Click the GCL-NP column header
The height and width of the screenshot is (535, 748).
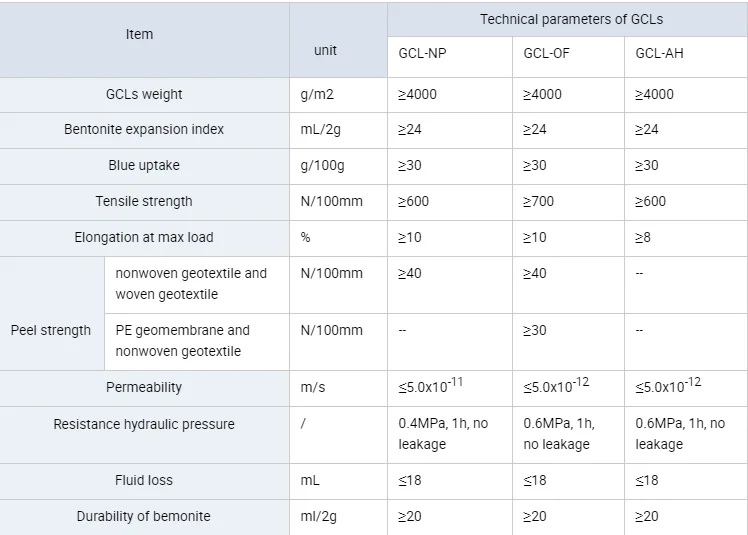(425, 54)
